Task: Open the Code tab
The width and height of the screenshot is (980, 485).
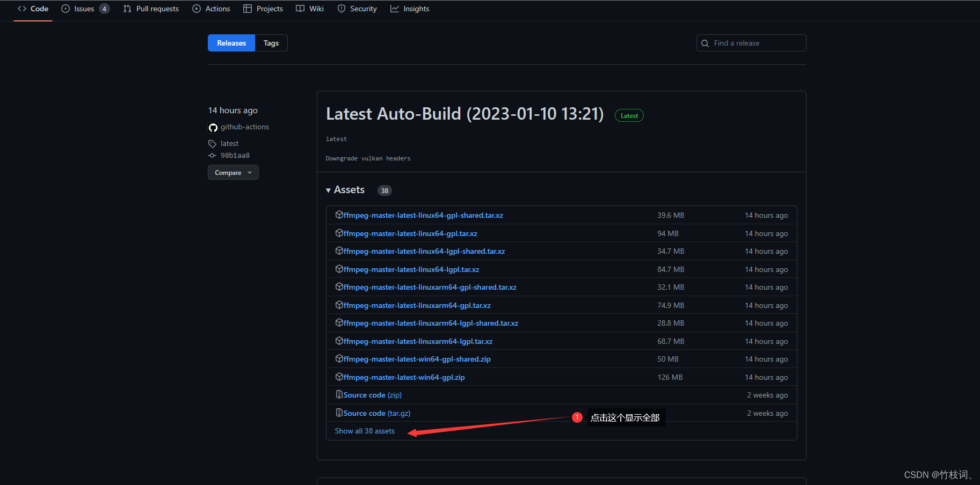Action: (x=33, y=9)
